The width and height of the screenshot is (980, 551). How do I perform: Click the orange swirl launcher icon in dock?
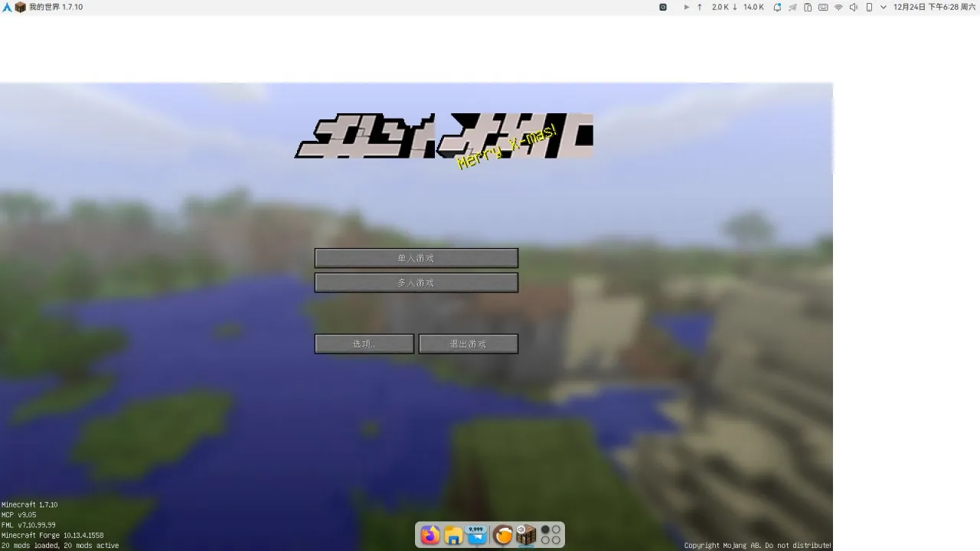coord(502,535)
